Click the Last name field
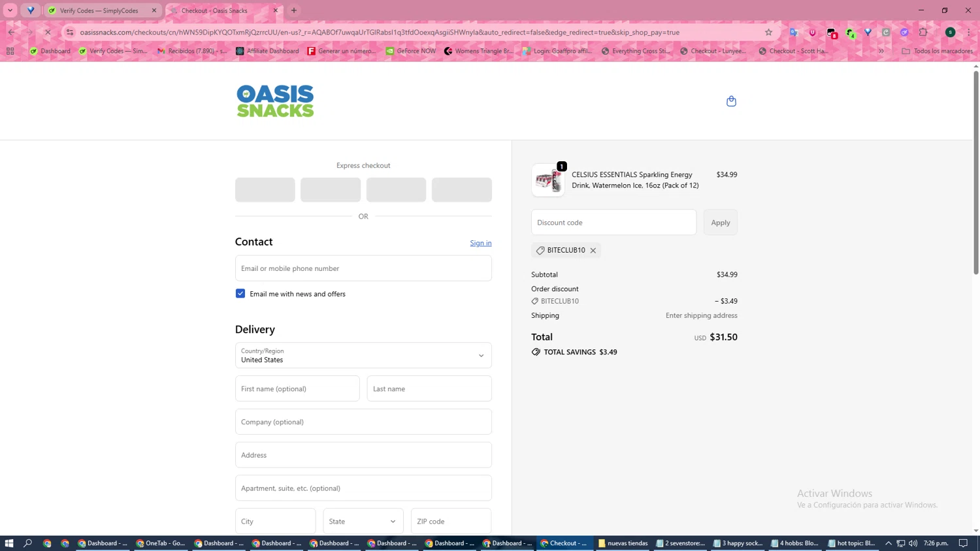The image size is (980, 551). point(429,388)
